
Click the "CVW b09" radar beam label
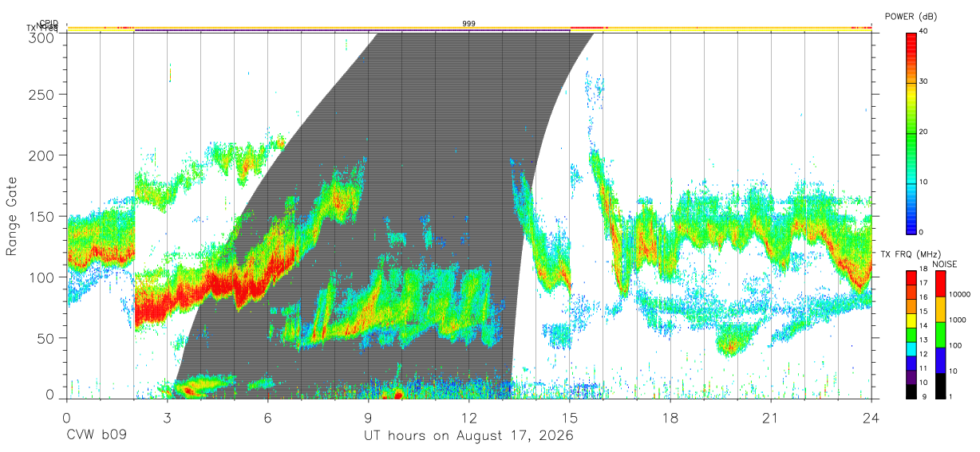click(97, 436)
